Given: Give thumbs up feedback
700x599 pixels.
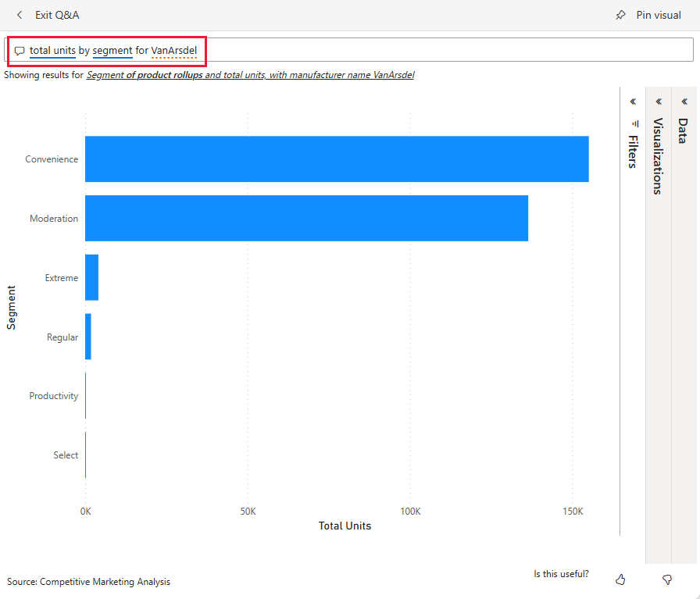Looking at the screenshot, I should coord(620,579).
